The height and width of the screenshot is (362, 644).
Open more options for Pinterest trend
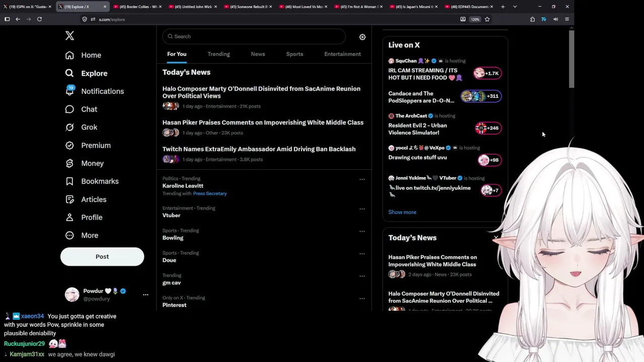click(x=362, y=299)
